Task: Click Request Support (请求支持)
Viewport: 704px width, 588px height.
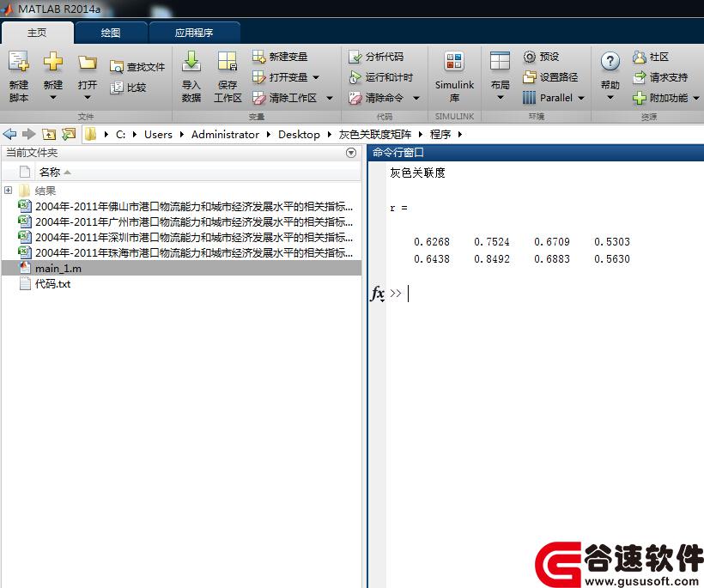Action: [x=660, y=77]
